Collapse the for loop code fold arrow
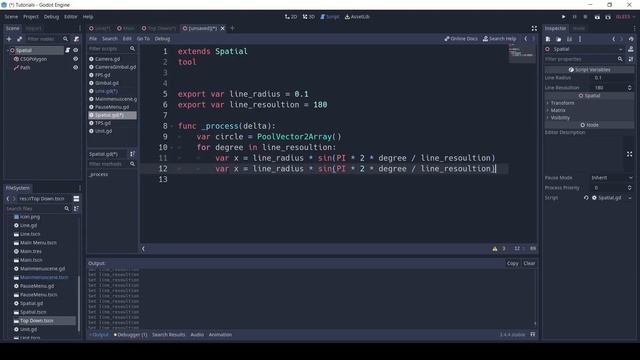Screen dimensions: 640x360 point(172,147)
